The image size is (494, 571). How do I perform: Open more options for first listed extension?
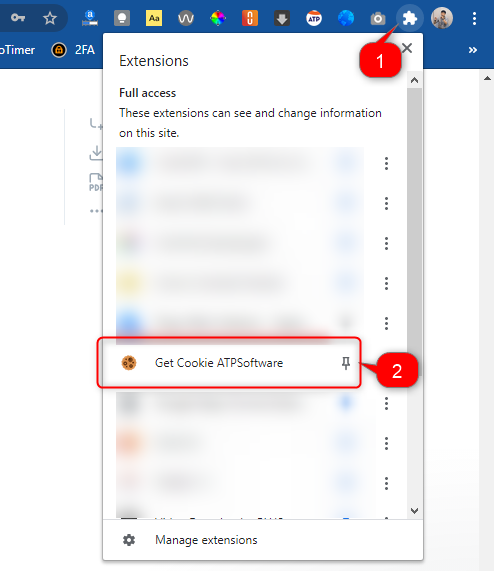coord(386,164)
